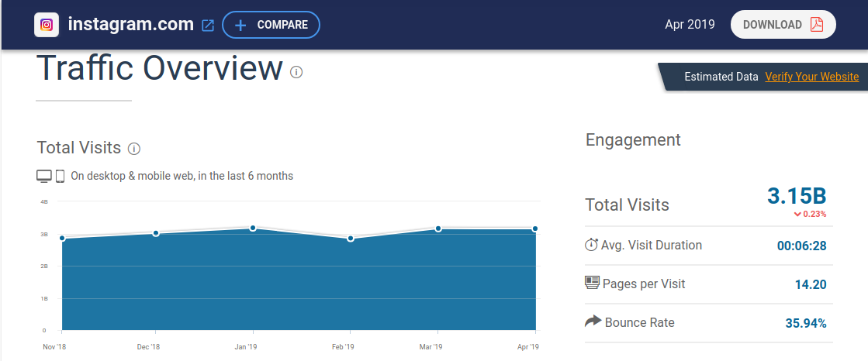Click the Jan '19 x-axis label
The height and width of the screenshot is (361, 868).
click(x=246, y=347)
